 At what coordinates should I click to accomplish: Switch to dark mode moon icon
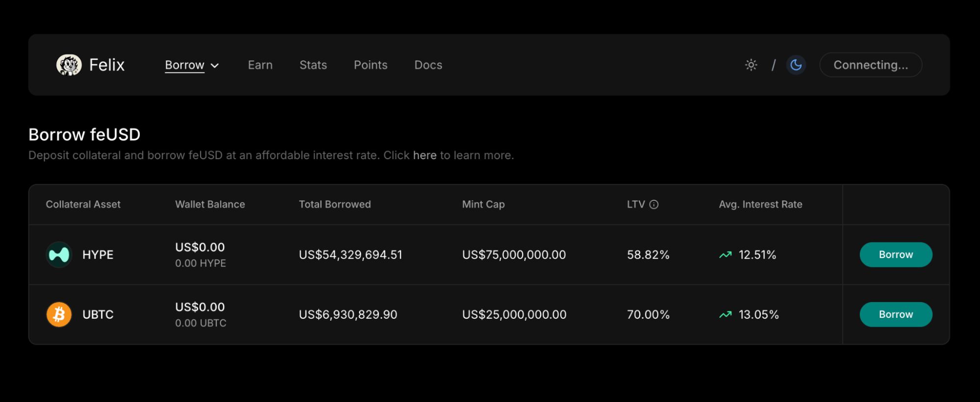click(x=796, y=65)
